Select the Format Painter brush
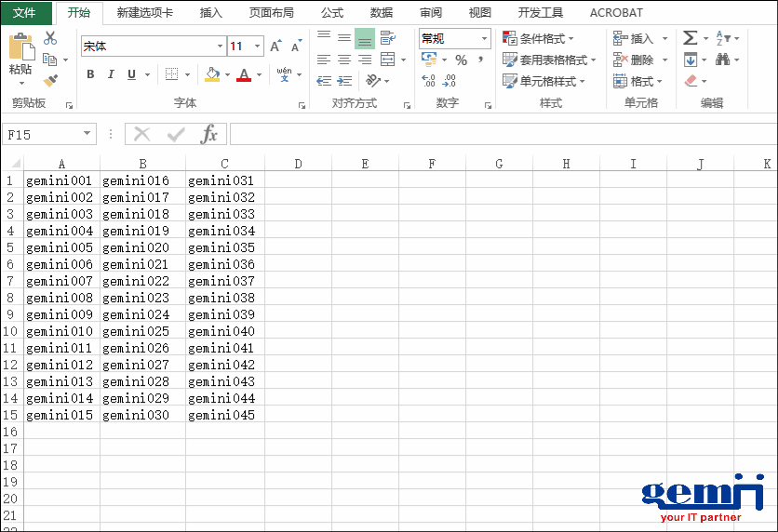Viewport: 778px width, 532px height. (50, 81)
